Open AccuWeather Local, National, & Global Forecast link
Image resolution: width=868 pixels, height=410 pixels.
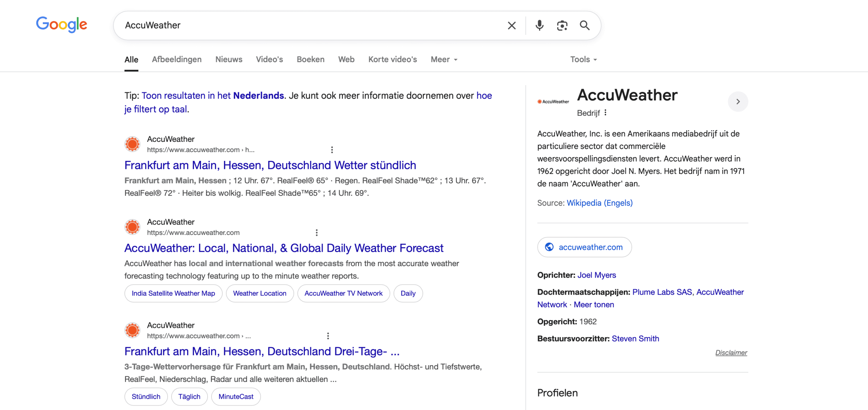tap(284, 248)
